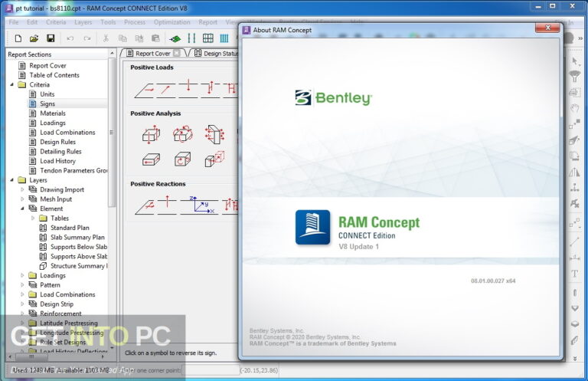The width and height of the screenshot is (588, 381).
Task: Expand the Drawing Import layer
Action: (22, 189)
